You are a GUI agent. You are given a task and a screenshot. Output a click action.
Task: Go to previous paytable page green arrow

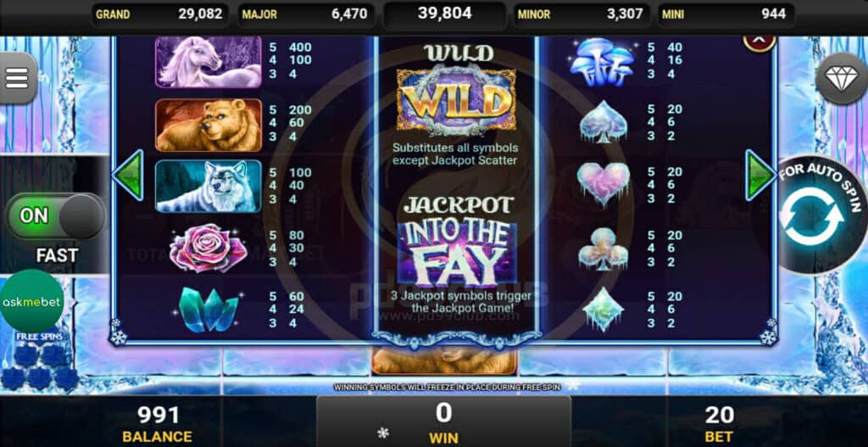click(x=129, y=175)
